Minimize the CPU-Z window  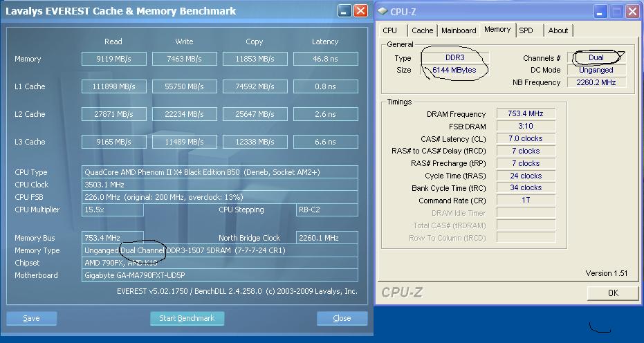pos(600,12)
